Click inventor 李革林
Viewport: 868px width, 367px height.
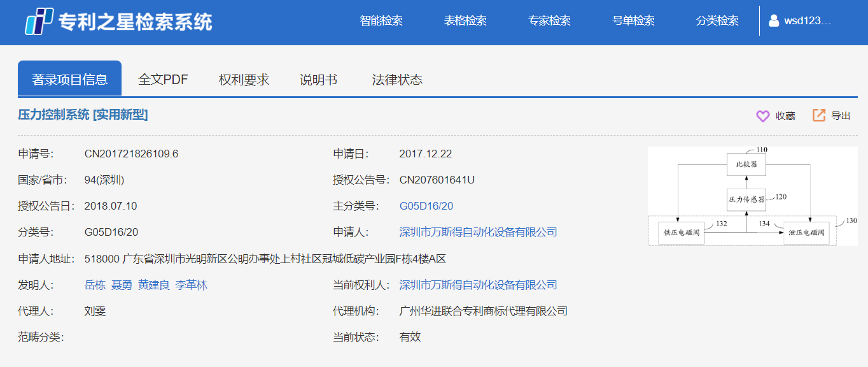point(192,285)
